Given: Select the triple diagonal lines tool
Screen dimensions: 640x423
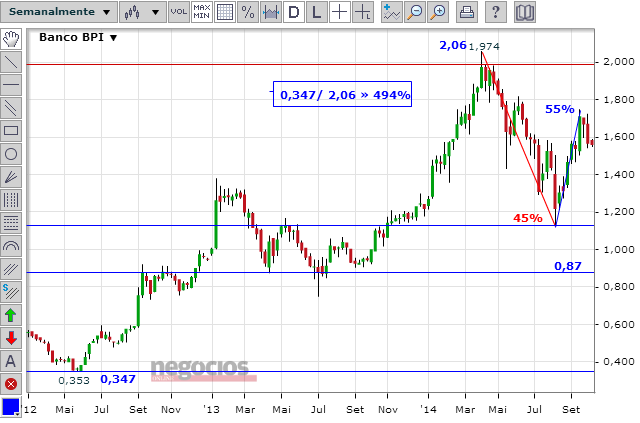Looking at the screenshot, I should (x=11, y=269).
